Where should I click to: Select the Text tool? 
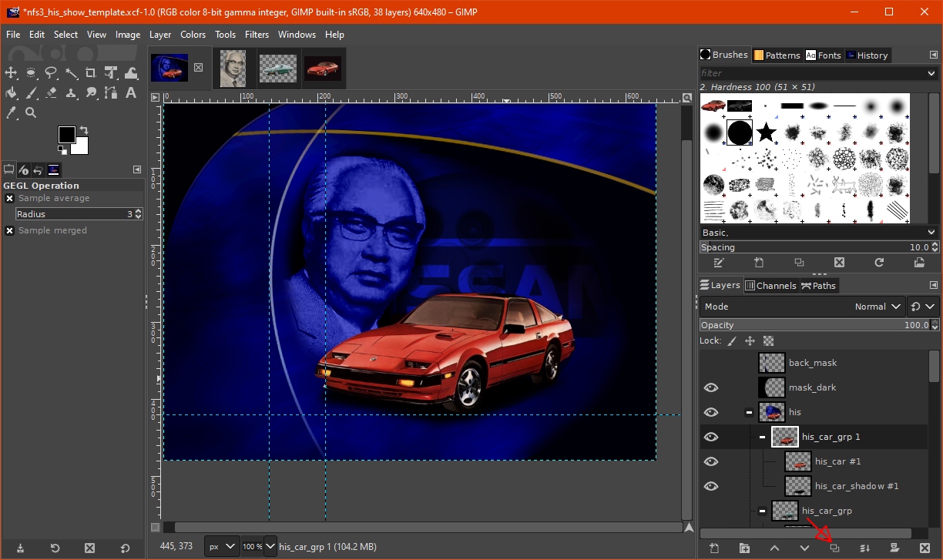tap(131, 92)
